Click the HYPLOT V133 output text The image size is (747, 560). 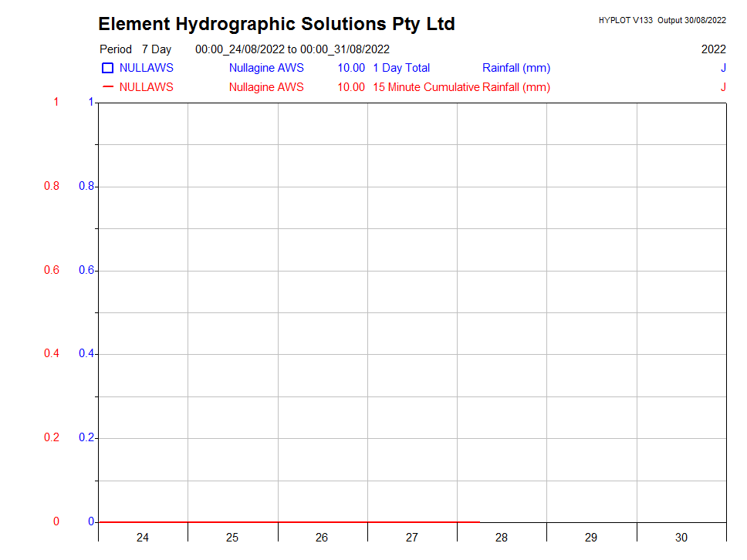661,20
